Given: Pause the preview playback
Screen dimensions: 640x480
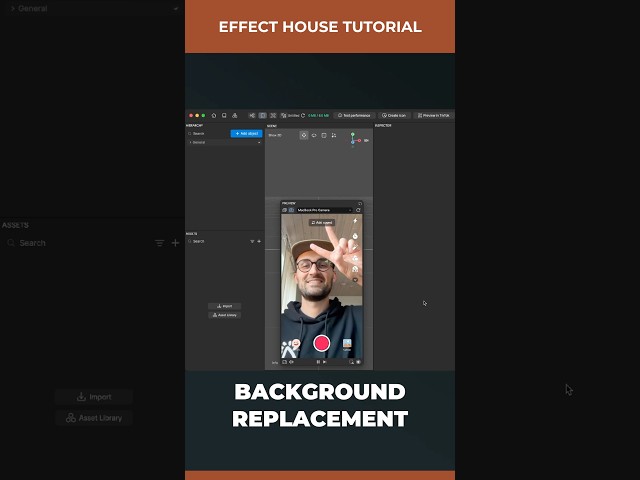Looking at the screenshot, I should pos(318,362).
